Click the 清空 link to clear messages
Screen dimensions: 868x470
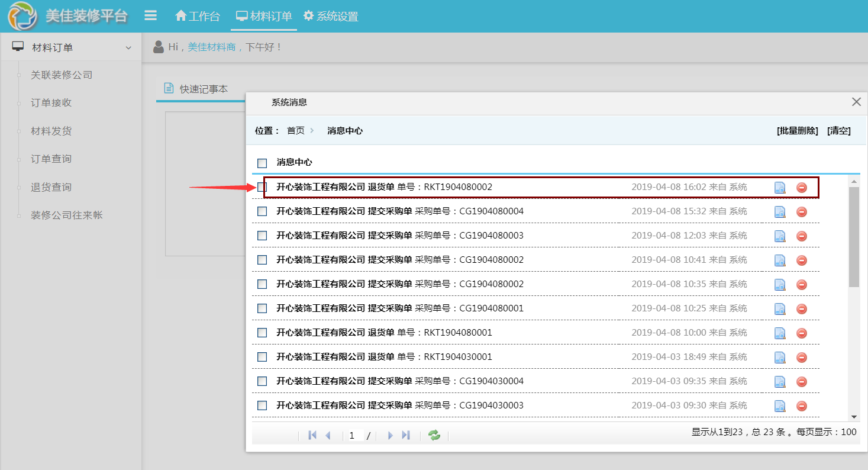tap(838, 131)
